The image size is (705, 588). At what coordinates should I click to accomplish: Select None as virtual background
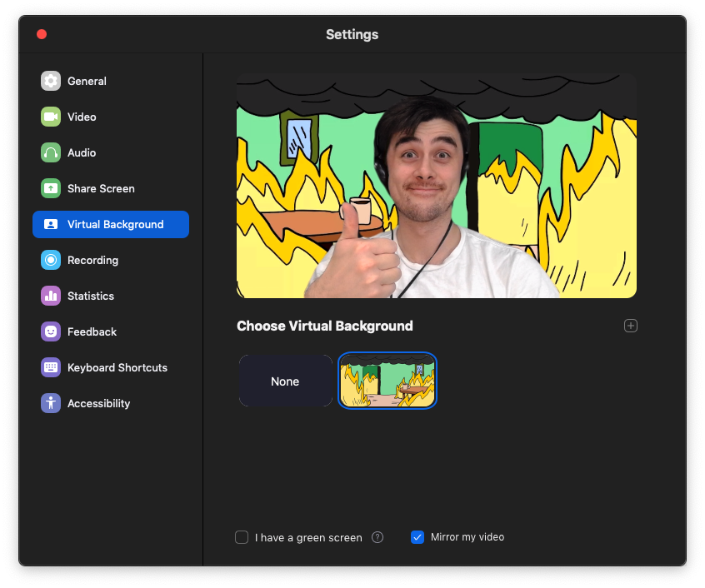pos(286,381)
